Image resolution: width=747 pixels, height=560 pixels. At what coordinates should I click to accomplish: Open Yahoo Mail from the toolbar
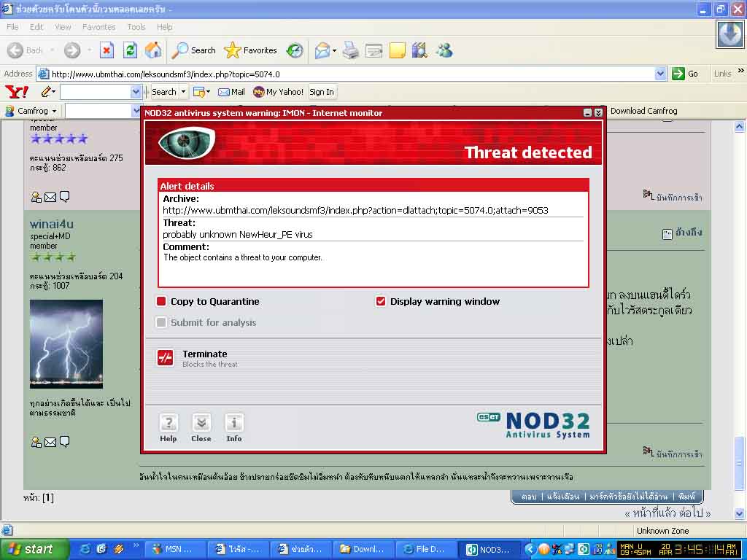tap(231, 92)
